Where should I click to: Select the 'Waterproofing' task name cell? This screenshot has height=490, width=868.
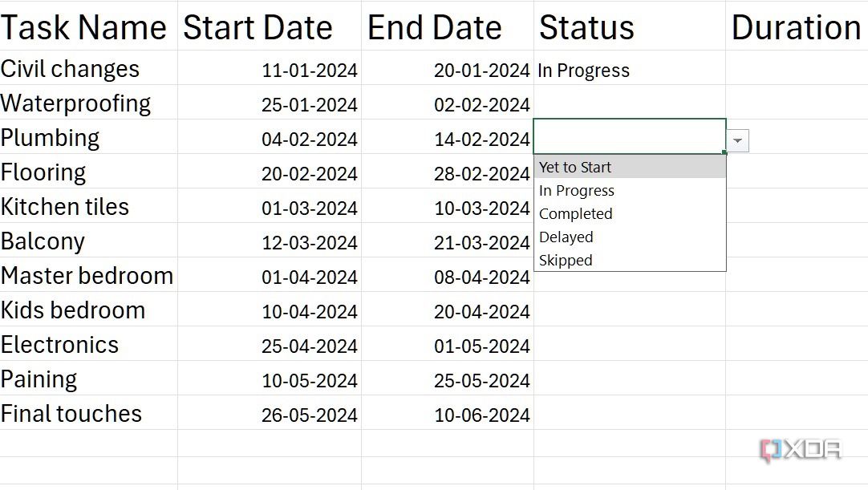(x=75, y=103)
